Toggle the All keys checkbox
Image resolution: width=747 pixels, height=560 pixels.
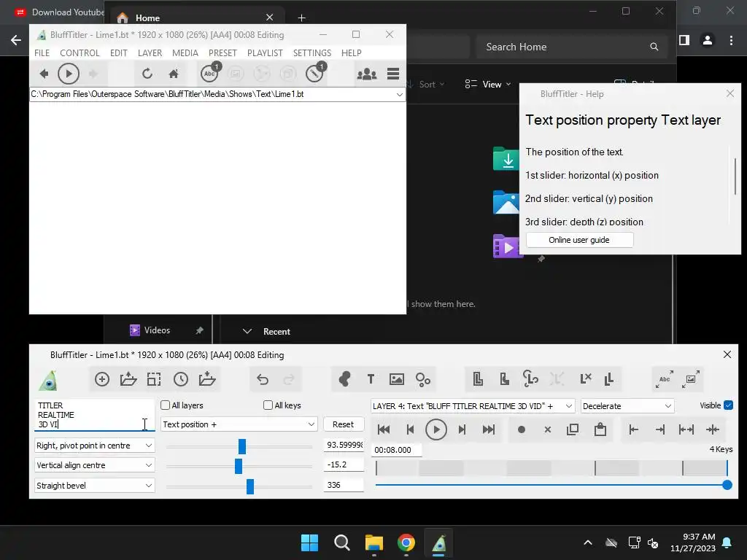point(268,405)
